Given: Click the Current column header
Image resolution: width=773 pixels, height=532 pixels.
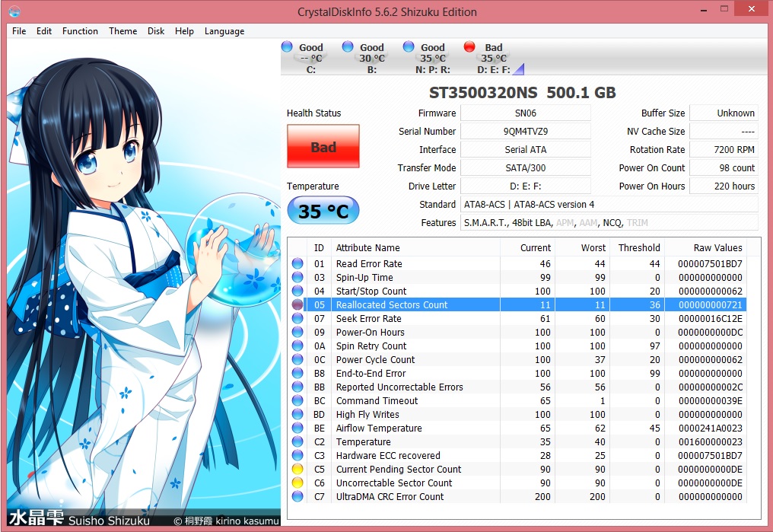Looking at the screenshot, I should [x=527, y=247].
